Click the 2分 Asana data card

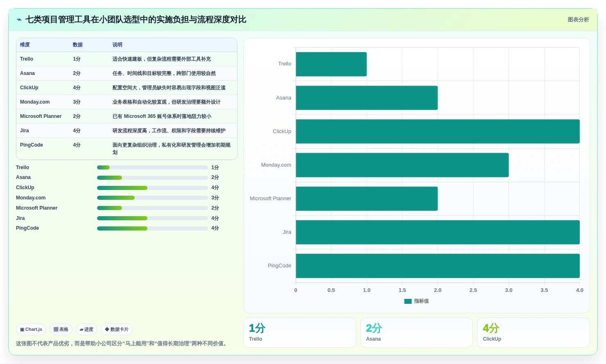tap(416, 332)
